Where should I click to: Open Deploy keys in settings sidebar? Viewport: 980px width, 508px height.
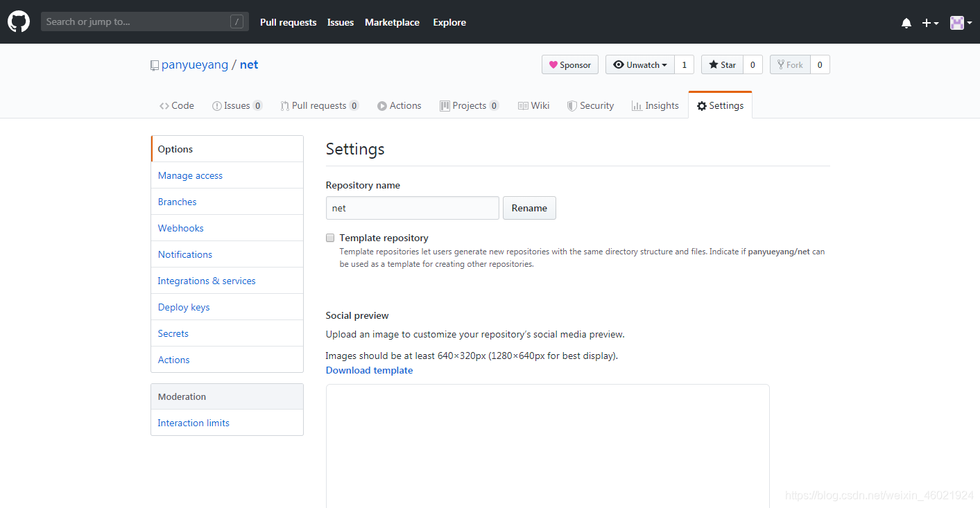[x=227, y=307]
